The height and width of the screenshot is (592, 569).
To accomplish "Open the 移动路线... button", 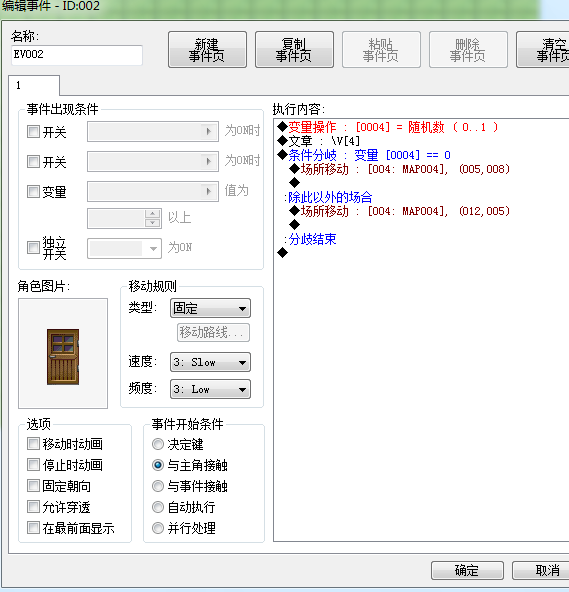I will tap(213, 332).
